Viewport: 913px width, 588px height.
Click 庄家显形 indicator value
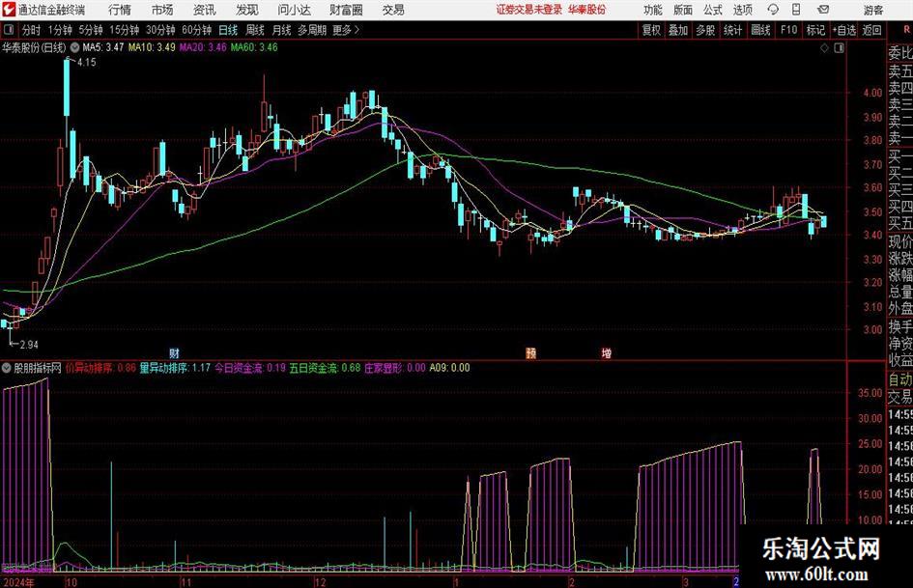395,368
